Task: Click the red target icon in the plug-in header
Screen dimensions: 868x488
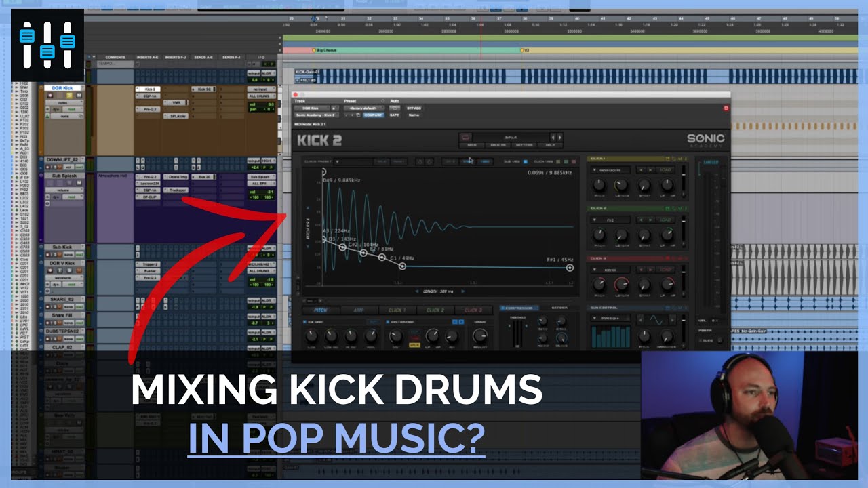Action: (x=726, y=108)
